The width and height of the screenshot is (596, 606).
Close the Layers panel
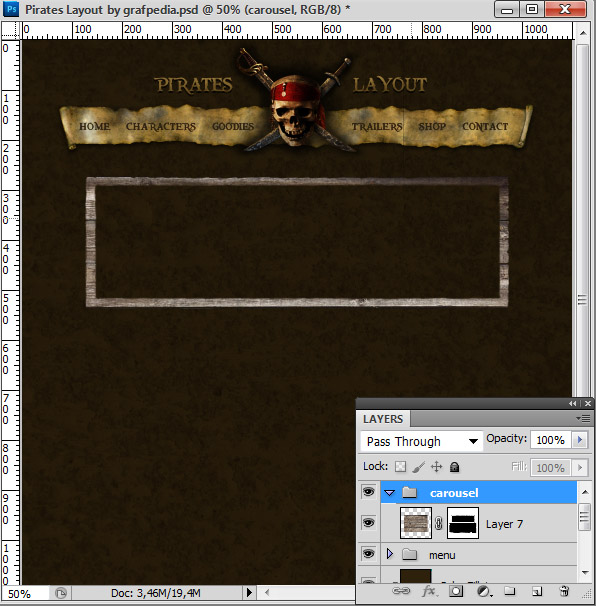(588, 403)
